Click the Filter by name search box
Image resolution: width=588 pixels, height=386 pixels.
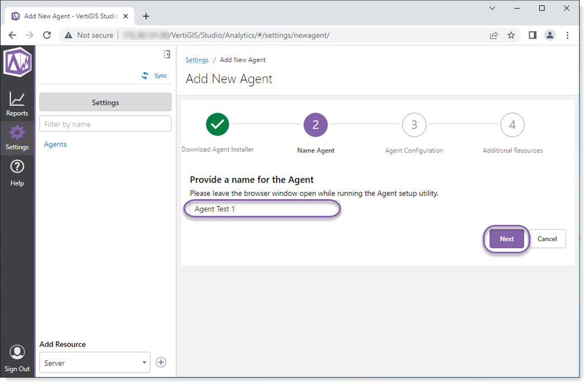[105, 124]
